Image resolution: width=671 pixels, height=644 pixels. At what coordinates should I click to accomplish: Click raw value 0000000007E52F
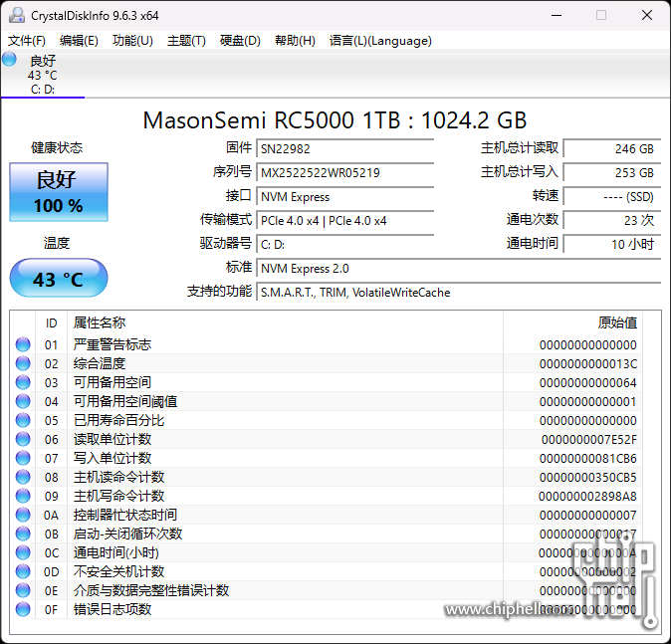[x=589, y=440]
